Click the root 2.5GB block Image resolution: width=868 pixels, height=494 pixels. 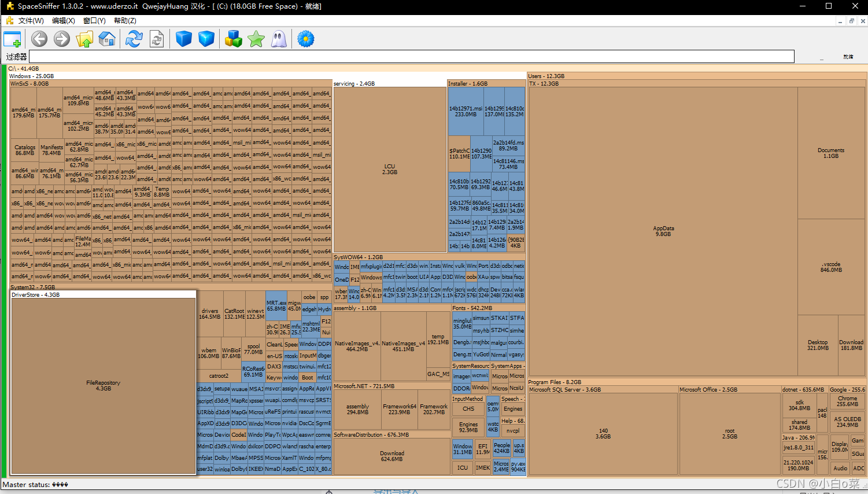coord(730,434)
